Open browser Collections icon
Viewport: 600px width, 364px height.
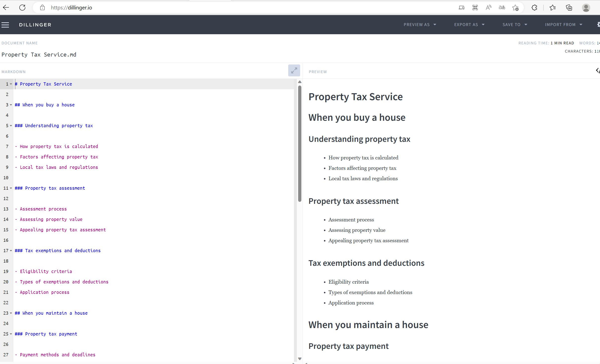coord(569,8)
